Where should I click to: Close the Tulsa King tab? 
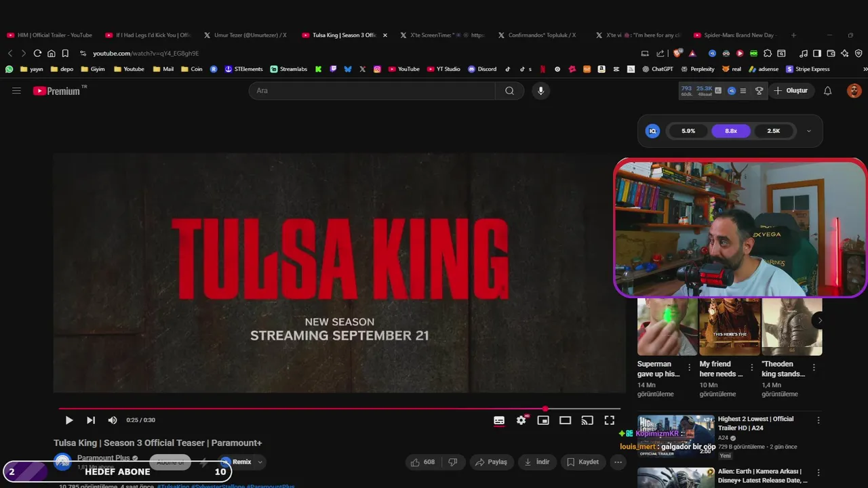point(385,35)
